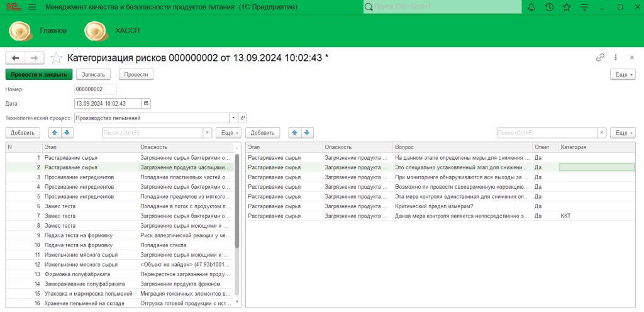644x312 pixels.
Task: Move row down in right table
Action: pyautogui.click(x=306, y=133)
